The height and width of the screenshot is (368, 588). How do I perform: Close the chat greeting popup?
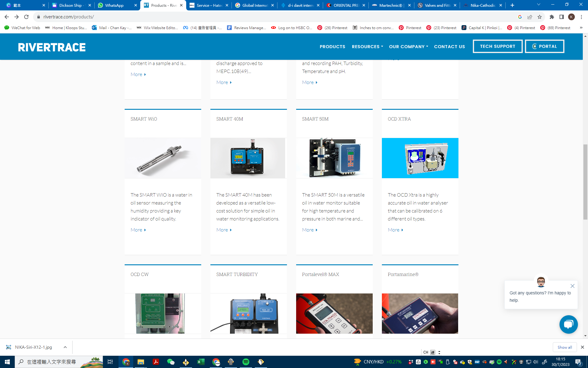coord(572,286)
